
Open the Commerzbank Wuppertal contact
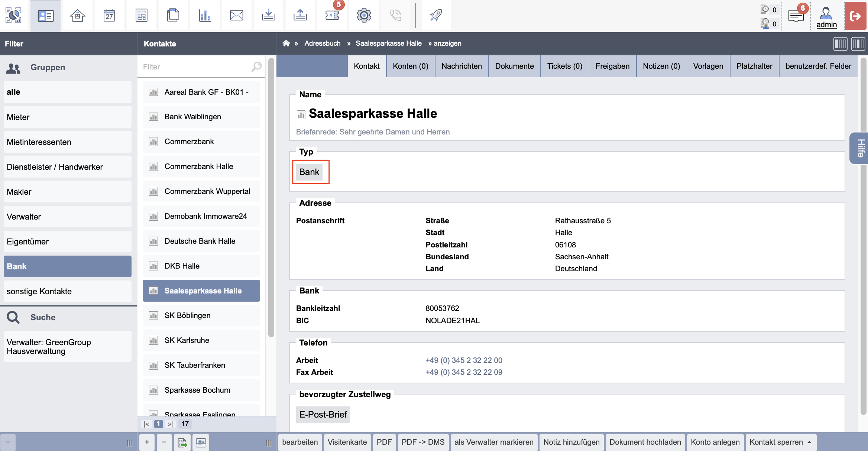201,191
